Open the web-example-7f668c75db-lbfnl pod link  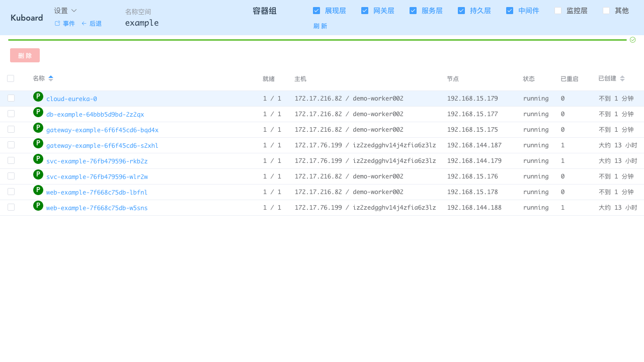pos(97,193)
